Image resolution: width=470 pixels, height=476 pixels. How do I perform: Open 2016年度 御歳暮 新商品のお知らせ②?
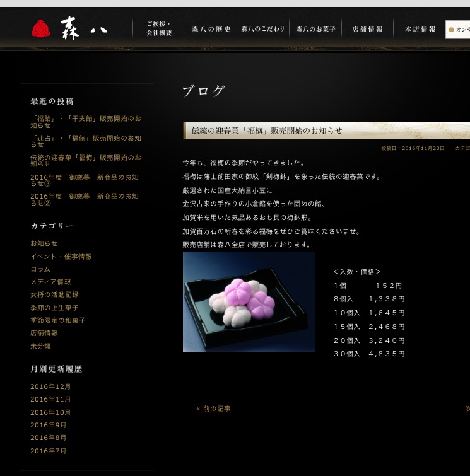[x=85, y=199]
